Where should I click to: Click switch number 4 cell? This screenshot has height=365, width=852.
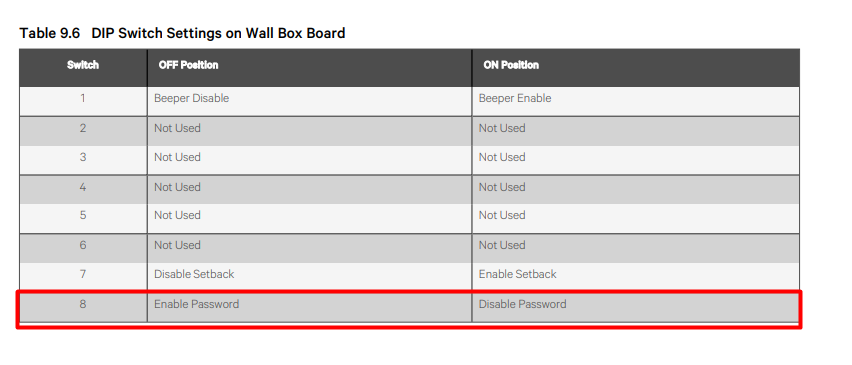point(83,190)
